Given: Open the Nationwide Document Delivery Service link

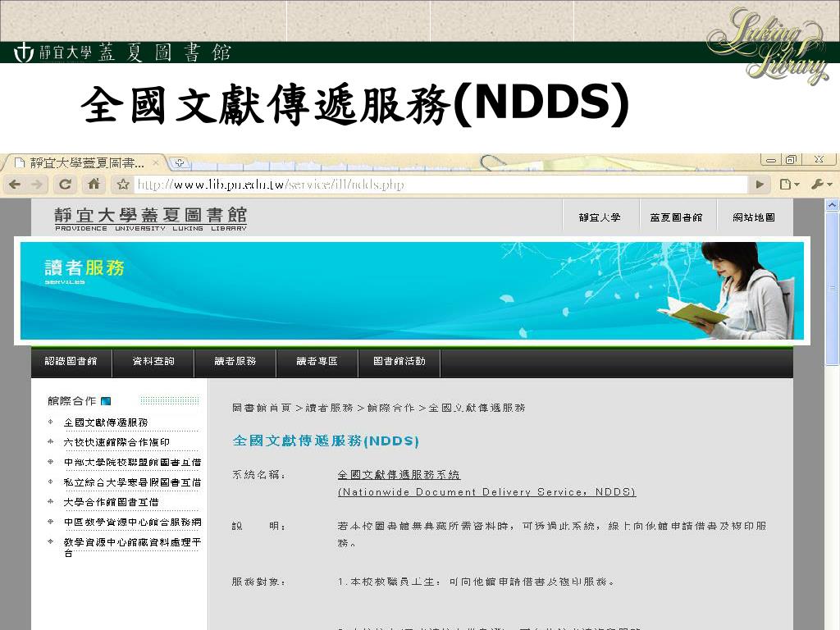Looking at the screenshot, I should [486, 492].
